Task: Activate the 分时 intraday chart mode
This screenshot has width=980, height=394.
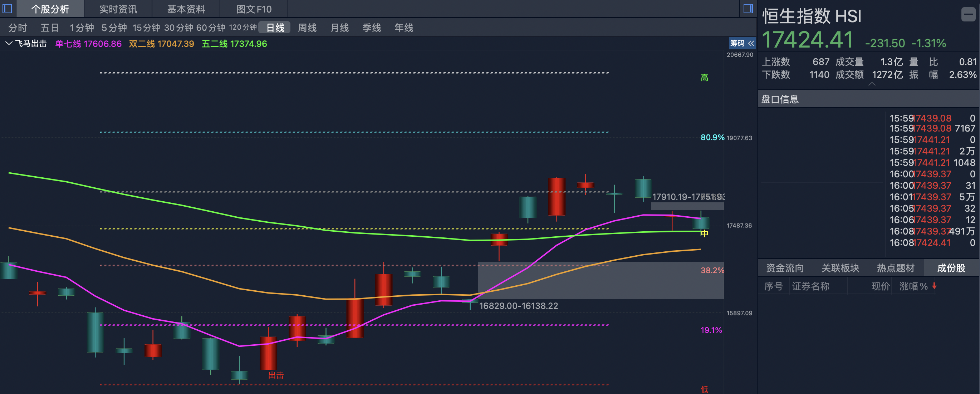Action: 18,28
